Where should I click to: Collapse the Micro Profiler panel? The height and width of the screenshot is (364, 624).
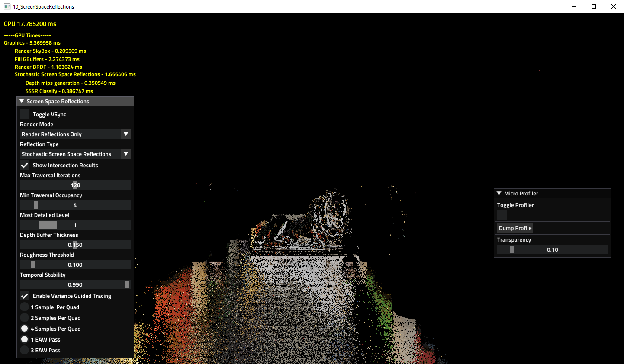click(x=499, y=193)
